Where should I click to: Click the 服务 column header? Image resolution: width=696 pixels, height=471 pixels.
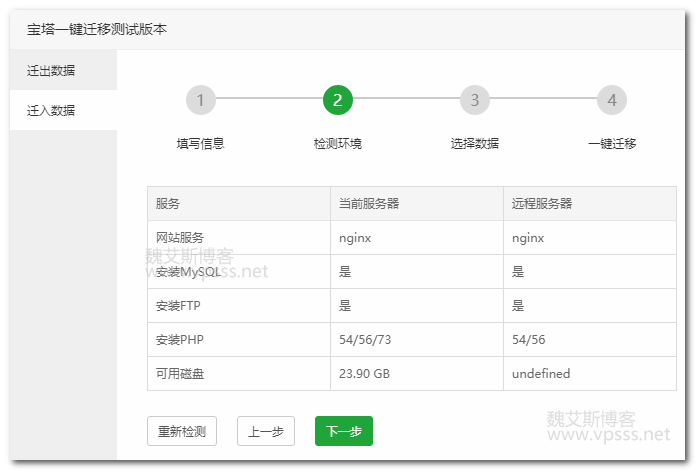168,204
